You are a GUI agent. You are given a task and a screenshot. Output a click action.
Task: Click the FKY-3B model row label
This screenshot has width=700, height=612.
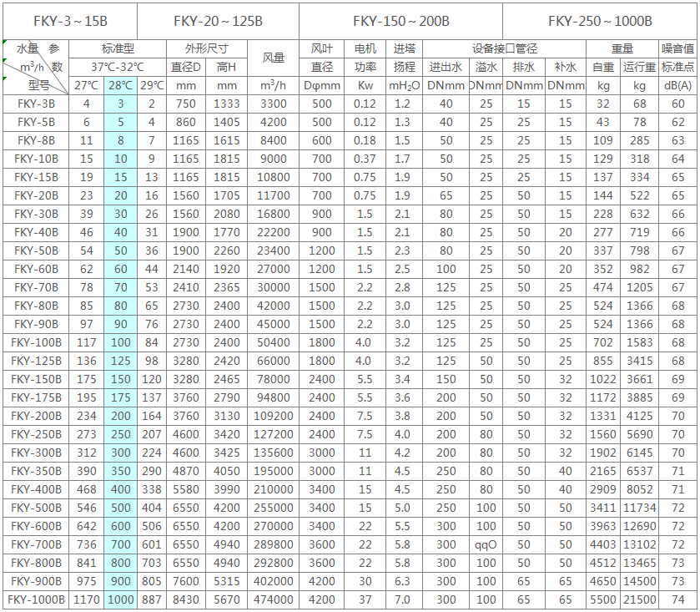click(x=36, y=104)
